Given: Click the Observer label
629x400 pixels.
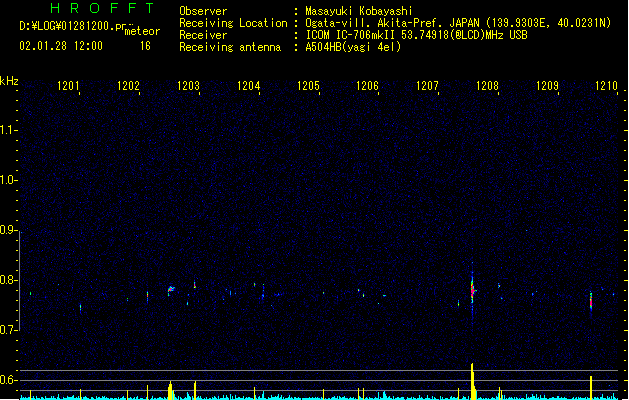Looking at the screenshot, I should 203,11.
